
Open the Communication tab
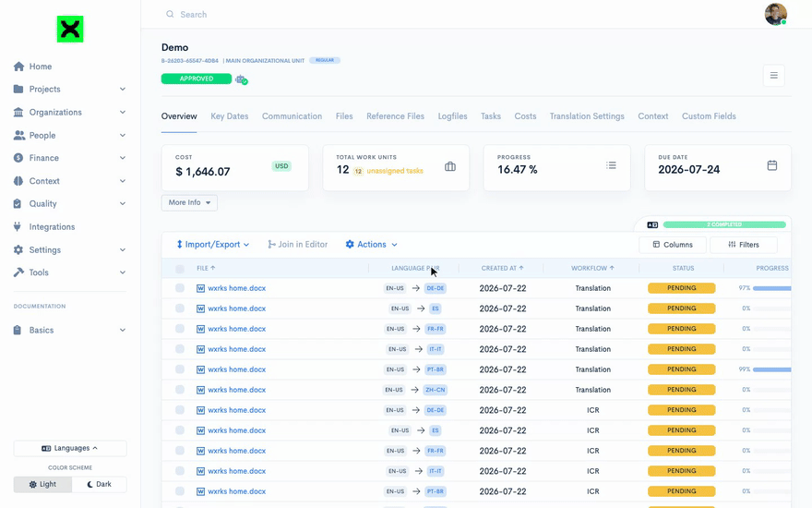293,116
